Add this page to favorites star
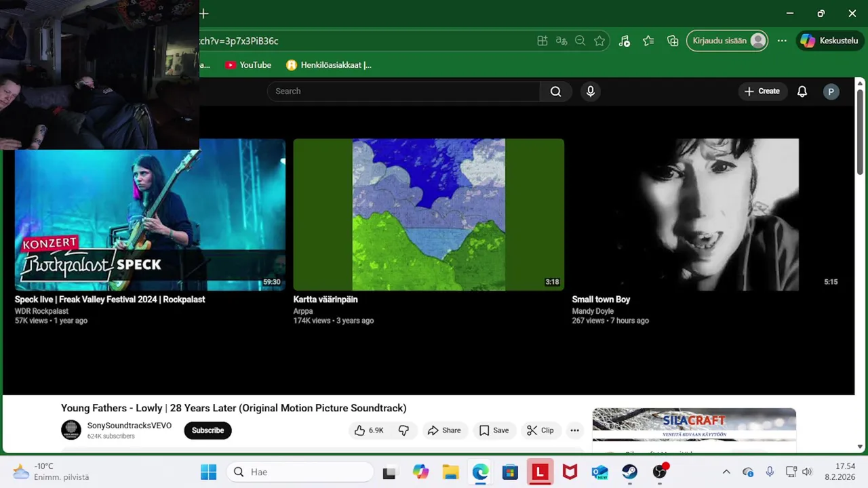 point(599,41)
